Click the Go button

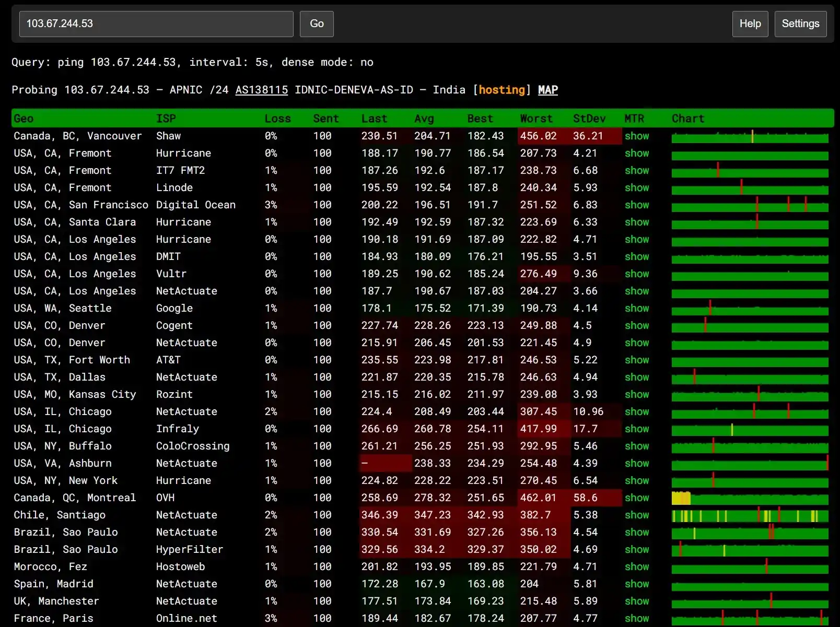[317, 23]
